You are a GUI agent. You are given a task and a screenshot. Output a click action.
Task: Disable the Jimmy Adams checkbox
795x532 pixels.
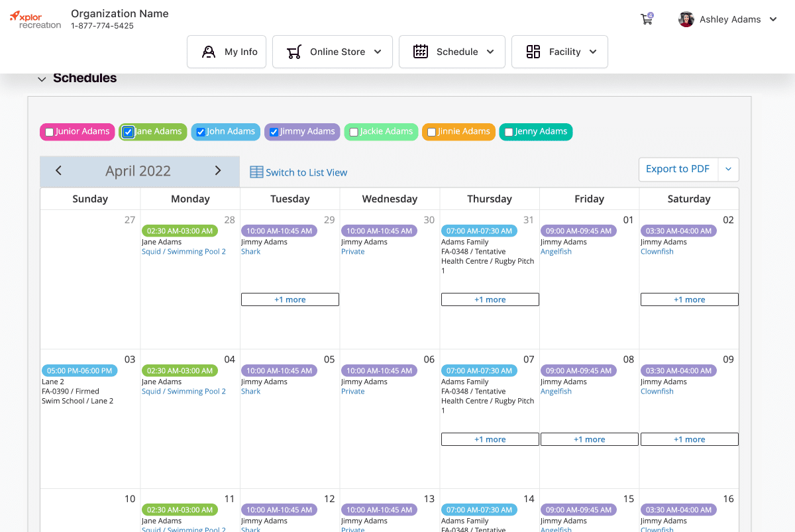point(274,131)
